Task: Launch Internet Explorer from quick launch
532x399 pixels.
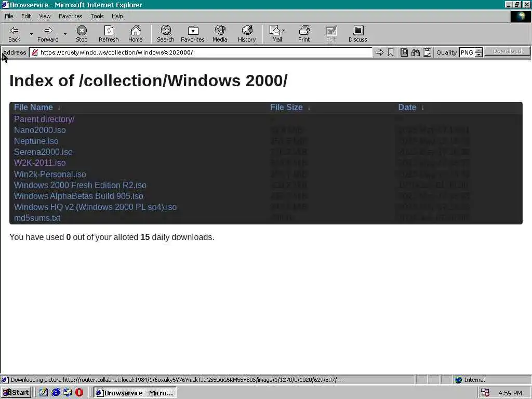Action: point(56,393)
